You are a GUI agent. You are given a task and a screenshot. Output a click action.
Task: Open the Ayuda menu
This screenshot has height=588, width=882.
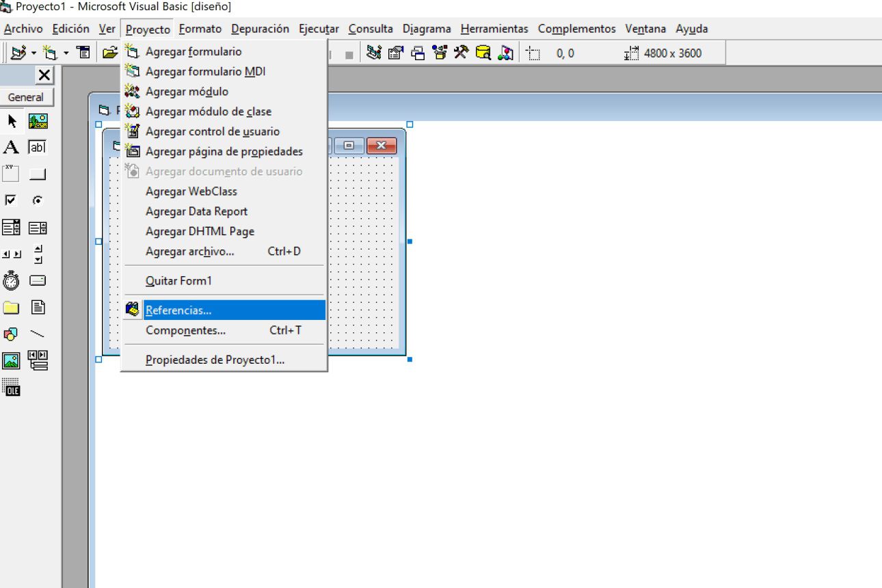click(691, 29)
